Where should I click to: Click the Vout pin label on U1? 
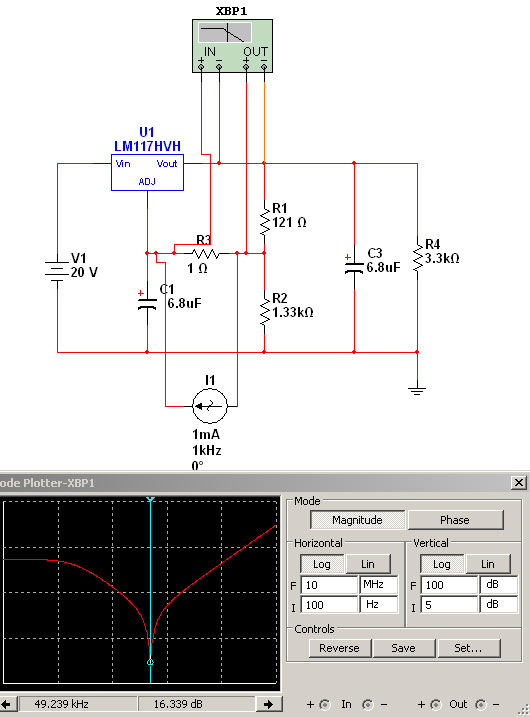167,164
